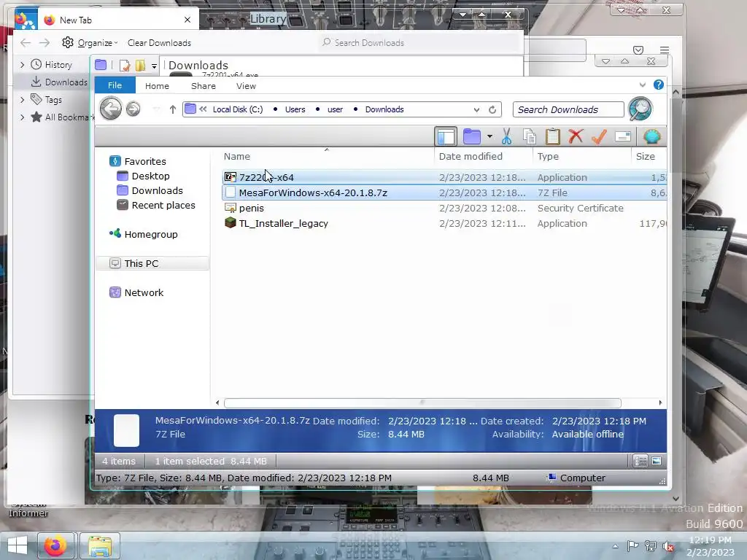The image size is (747, 560).
Task: Click Clear Downloads in Library window
Action: (x=159, y=43)
